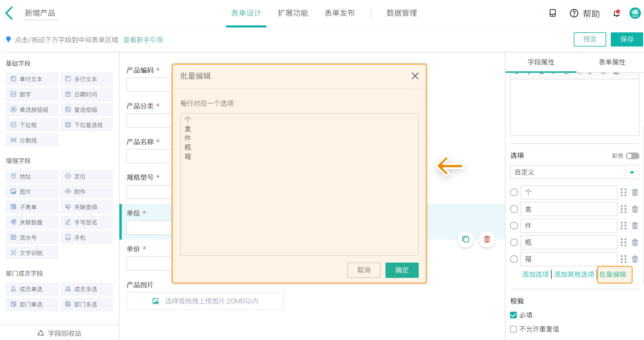Click the help question mark icon

point(574,13)
